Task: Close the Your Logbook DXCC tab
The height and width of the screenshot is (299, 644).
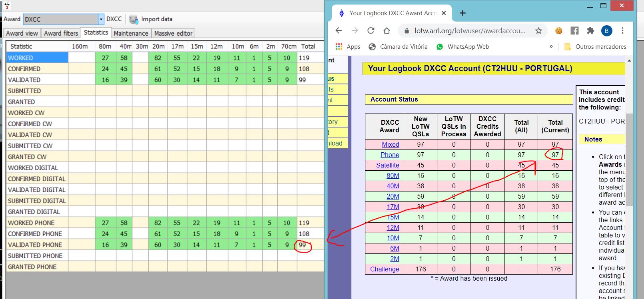Action: click(444, 13)
